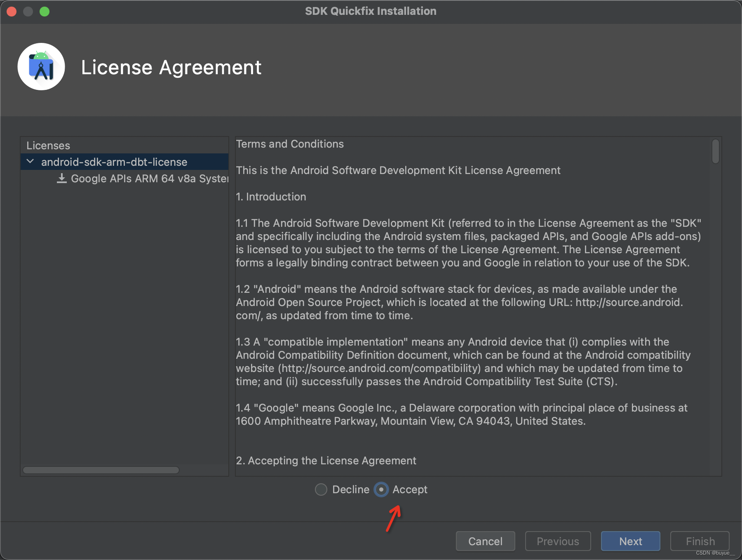Click the '1600 Amphitheatre Parkway' address line
This screenshot has height=560, width=742.
pos(411,421)
